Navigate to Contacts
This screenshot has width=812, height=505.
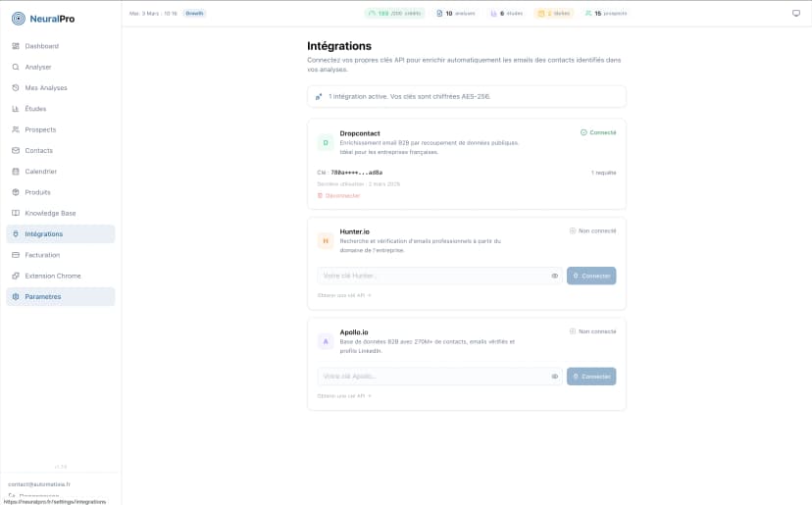coord(61,151)
